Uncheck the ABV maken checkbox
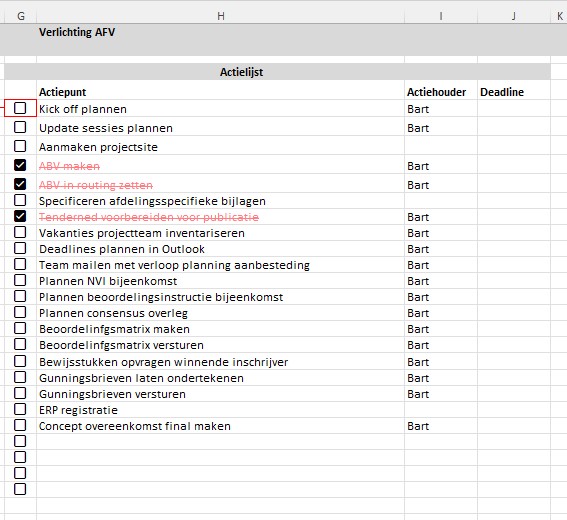Viewport: 567px width, 520px height. [20, 165]
